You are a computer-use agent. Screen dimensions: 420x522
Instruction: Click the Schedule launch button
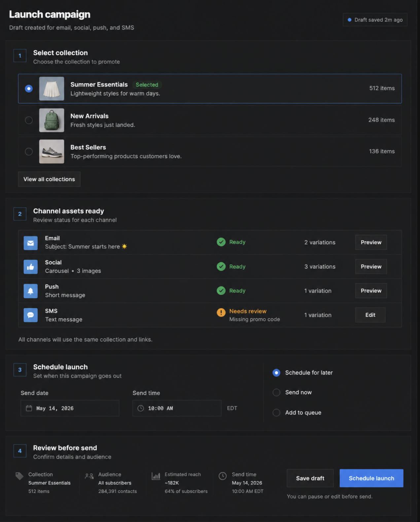[x=371, y=478]
